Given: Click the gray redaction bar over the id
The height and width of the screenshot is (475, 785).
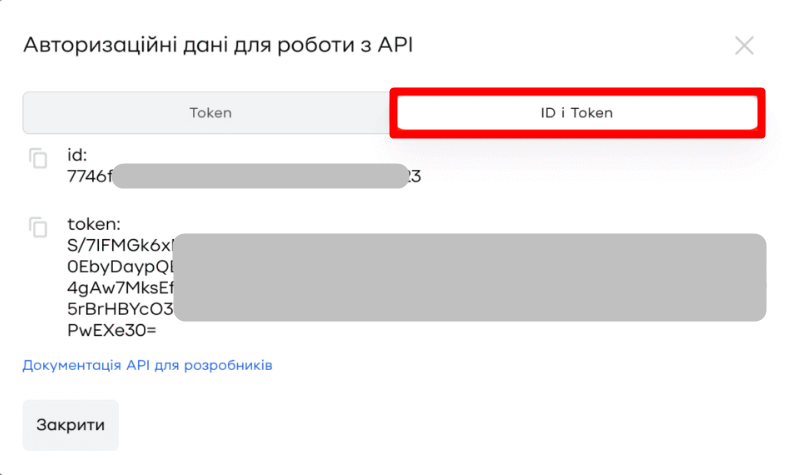Looking at the screenshot, I should pyautogui.click(x=260, y=177).
